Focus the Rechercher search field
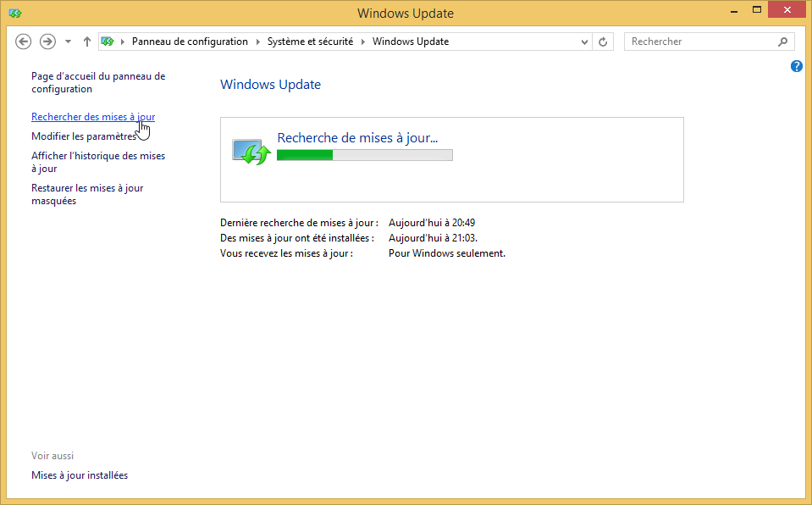The width and height of the screenshot is (812, 505). point(702,42)
